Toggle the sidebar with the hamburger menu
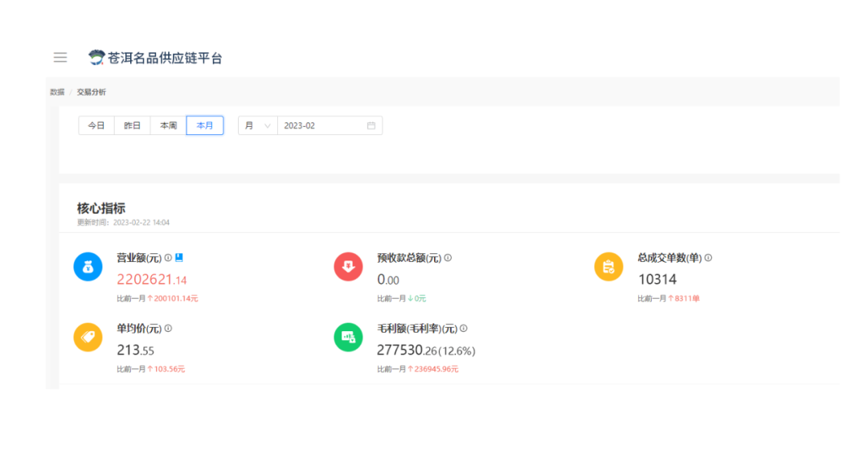This screenshot has height=467, width=868. tap(59, 56)
